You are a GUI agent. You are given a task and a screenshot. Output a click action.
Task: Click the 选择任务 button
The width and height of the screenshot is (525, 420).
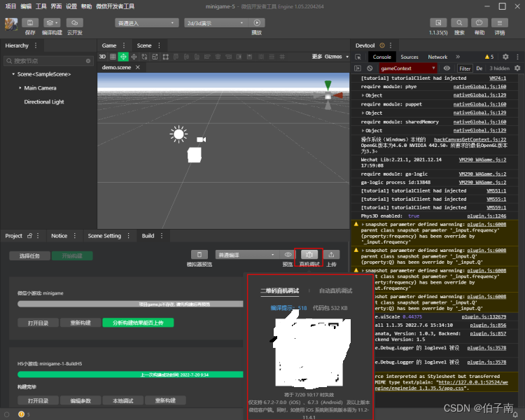point(30,256)
